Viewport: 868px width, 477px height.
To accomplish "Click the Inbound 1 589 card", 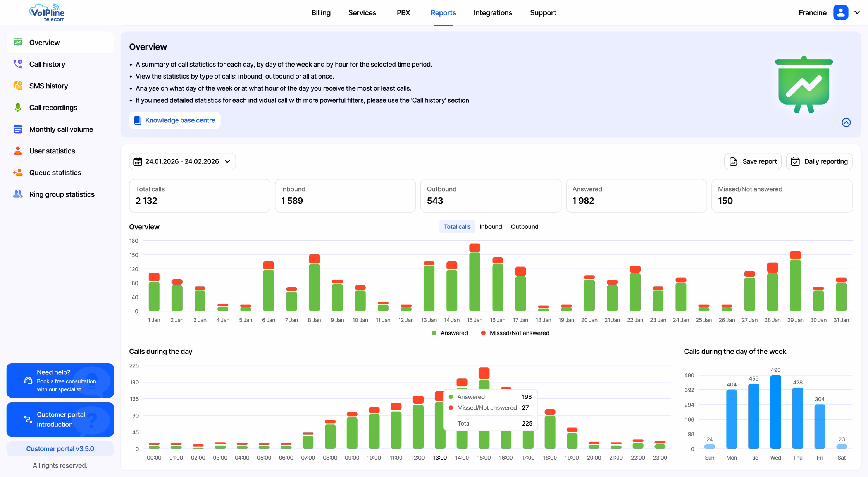I will pos(345,196).
